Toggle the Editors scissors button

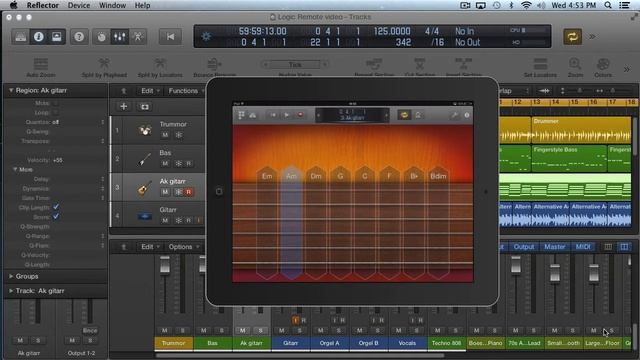138,37
